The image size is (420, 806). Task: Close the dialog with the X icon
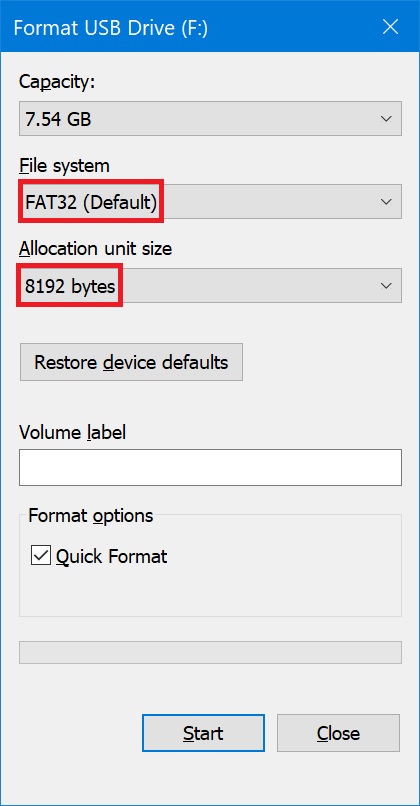pos(390,27)
